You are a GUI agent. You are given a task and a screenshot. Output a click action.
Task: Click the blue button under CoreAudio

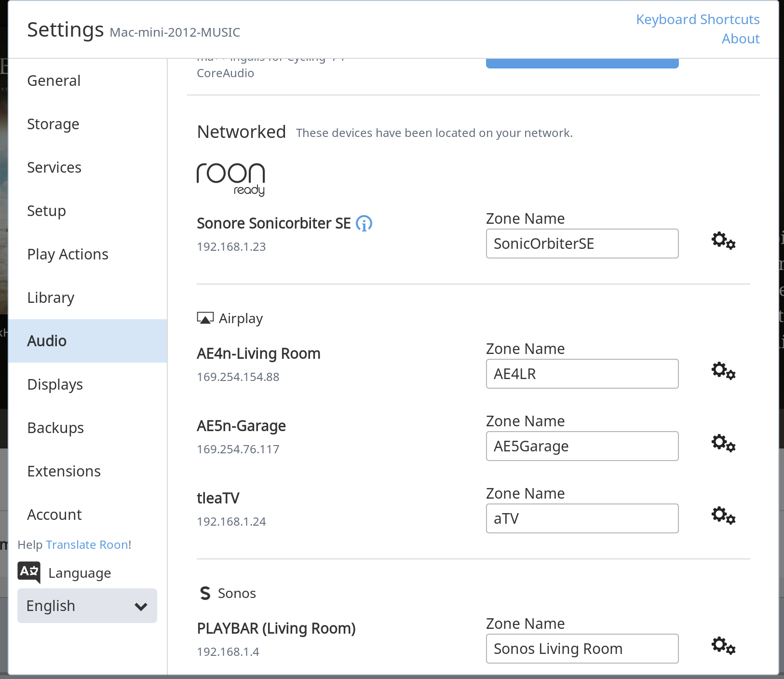coord(582,63)
